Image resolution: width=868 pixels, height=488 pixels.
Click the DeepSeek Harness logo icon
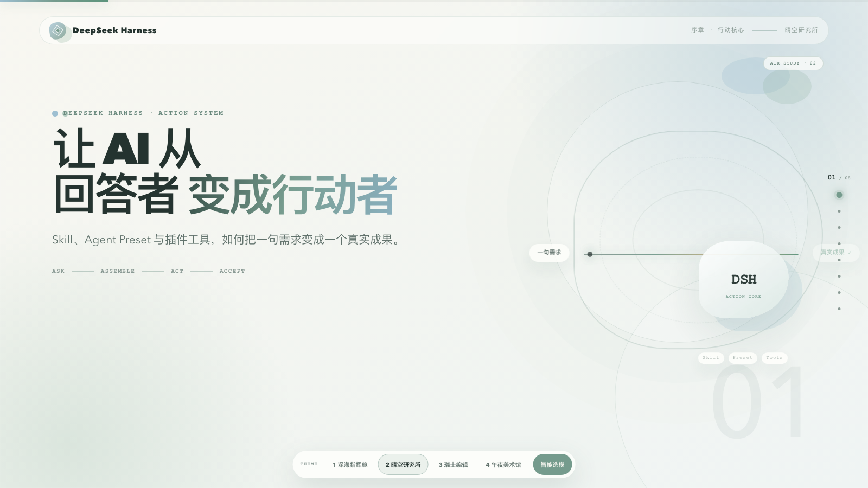click(58, 30)
